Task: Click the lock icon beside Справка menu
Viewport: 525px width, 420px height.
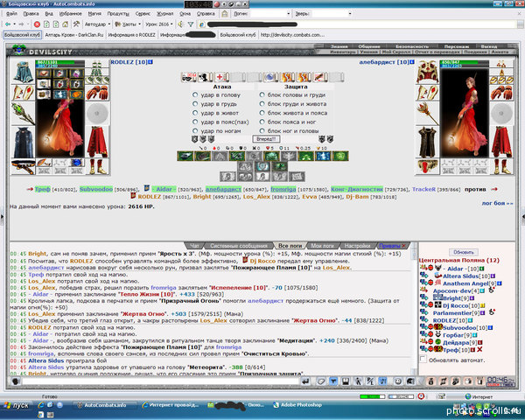Action: click(225, 14)
